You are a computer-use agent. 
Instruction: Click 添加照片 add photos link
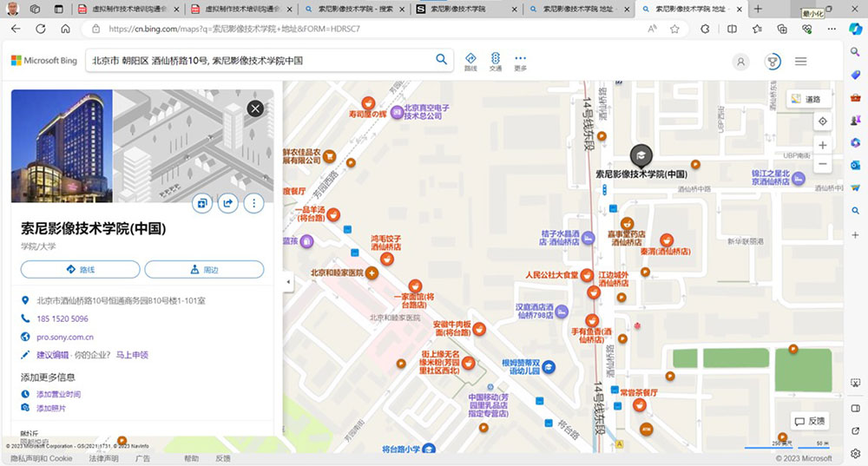tap(51, 408)
